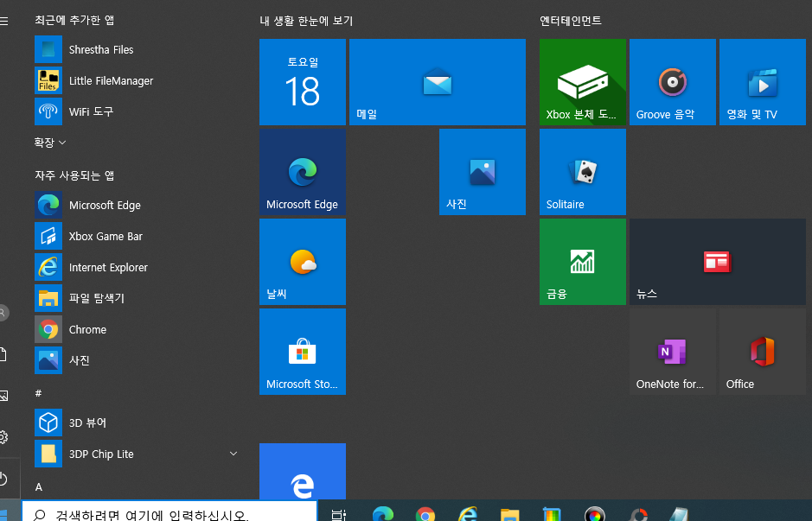Open the 금융 finance tile
812x521 pixels.
(583, 262)
